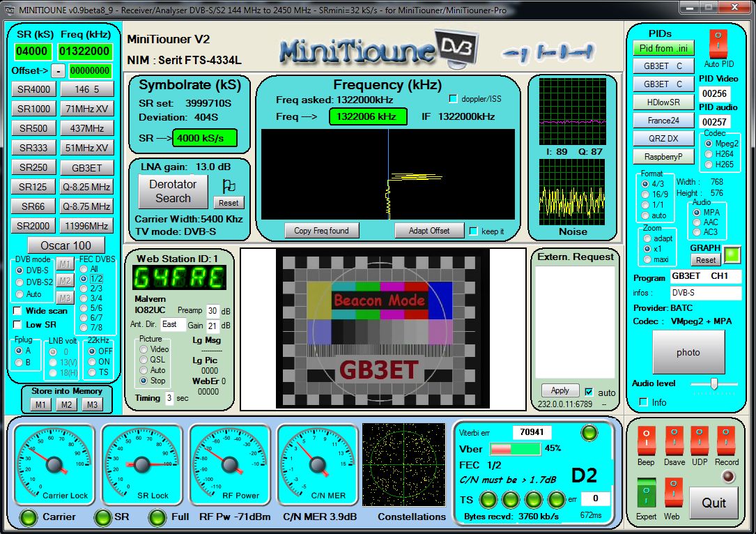Click the RF Power gauge

click(x=229, y=464)
